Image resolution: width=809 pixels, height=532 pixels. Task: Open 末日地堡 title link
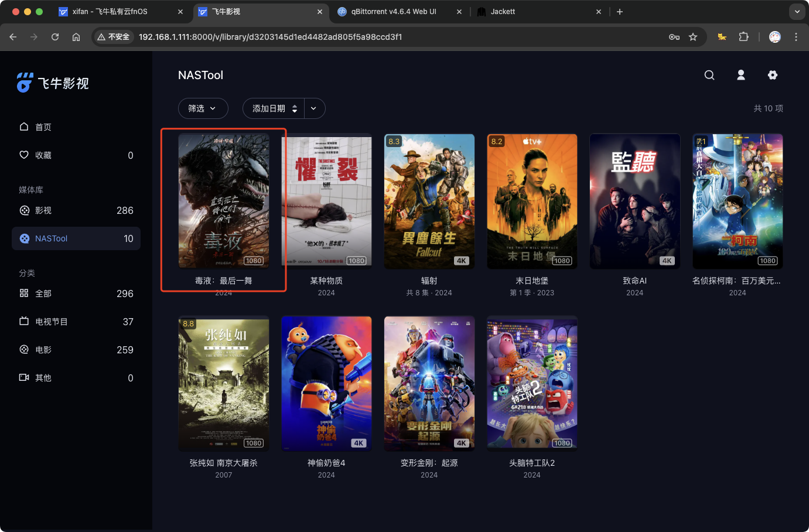pos(532,281)
